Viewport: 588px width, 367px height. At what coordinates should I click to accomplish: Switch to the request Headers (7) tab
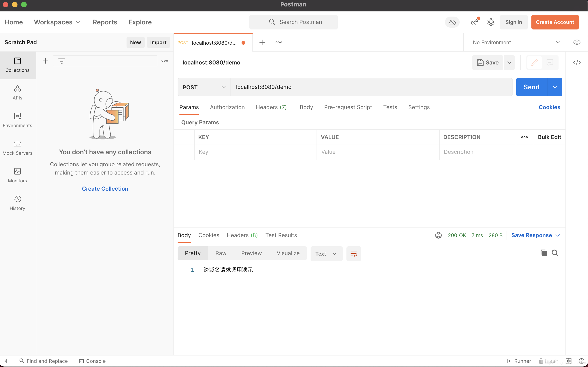271,107
